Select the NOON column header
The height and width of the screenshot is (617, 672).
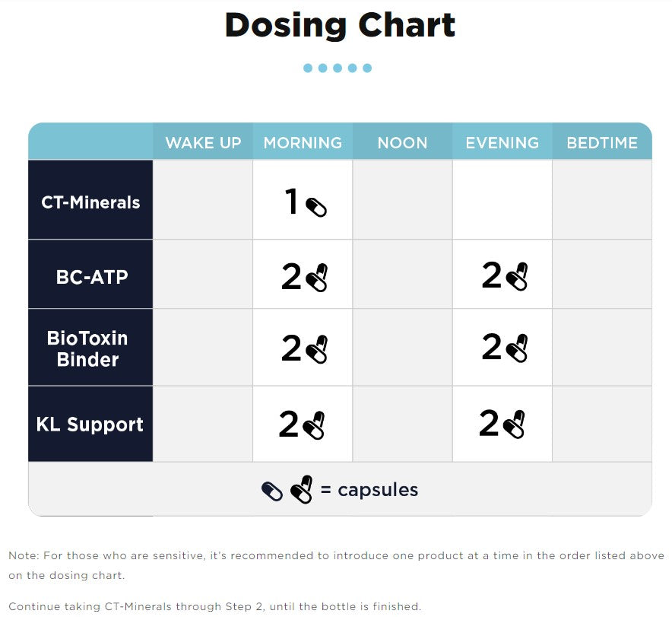point(402,143)
